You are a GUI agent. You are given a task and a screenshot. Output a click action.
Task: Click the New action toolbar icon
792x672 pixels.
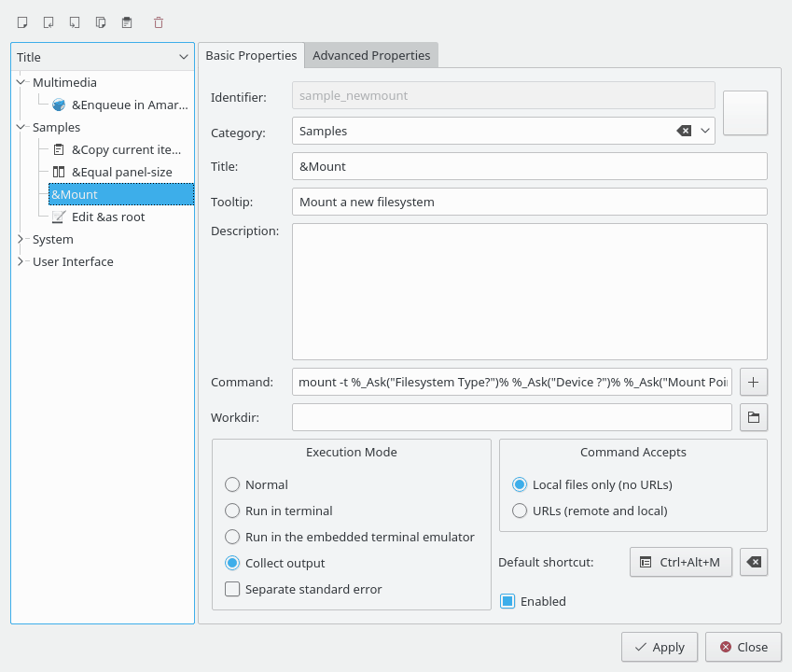(x=22, y=21)
